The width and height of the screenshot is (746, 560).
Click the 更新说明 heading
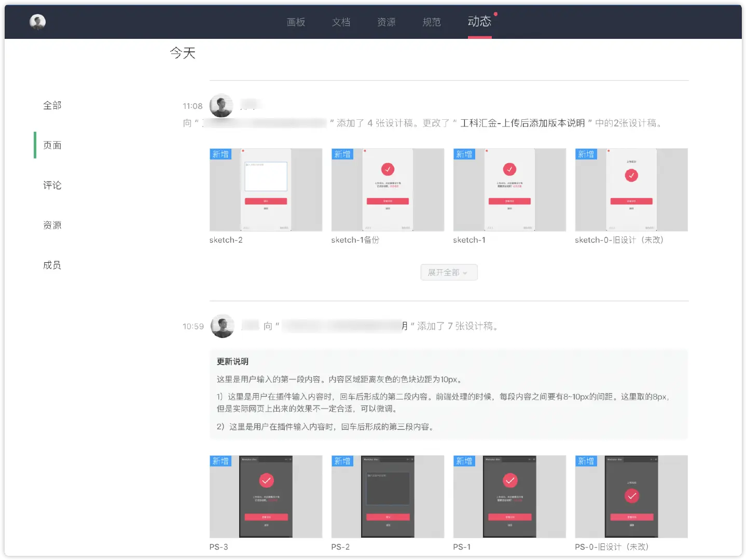pyautogui.click(x=232, y=361)
